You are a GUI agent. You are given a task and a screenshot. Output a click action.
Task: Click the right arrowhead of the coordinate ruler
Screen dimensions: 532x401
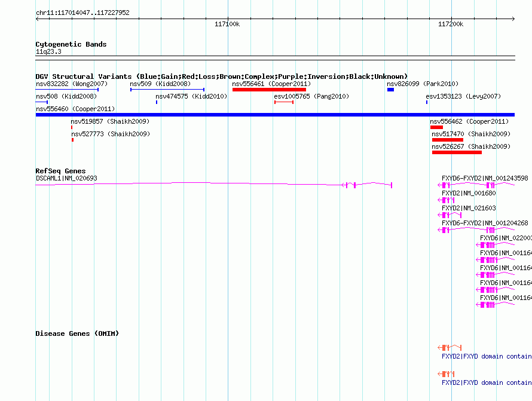pyautogui.click(x=513, y=19)
